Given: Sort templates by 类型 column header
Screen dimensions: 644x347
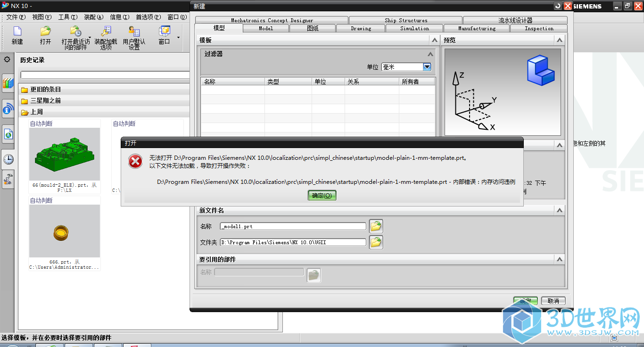Looking at the screenshot, I should point(289,82).
